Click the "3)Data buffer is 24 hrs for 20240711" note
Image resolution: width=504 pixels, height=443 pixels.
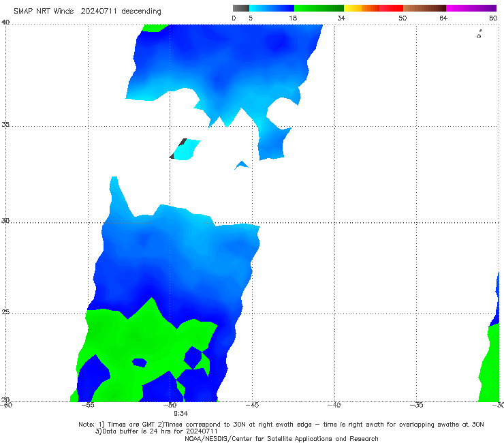157,431
